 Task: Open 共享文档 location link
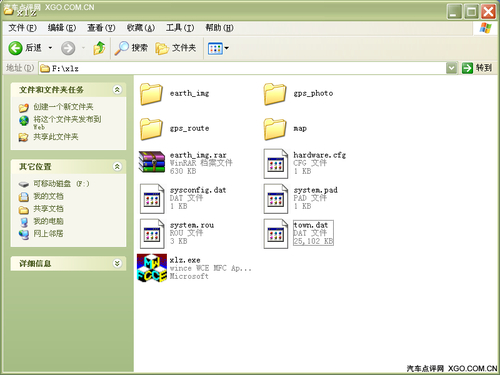48,209
